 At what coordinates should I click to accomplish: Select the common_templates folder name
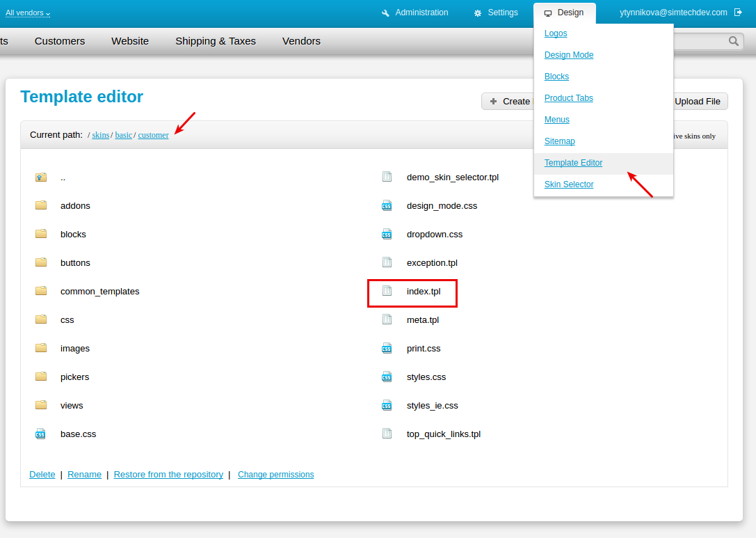(100, 292)
